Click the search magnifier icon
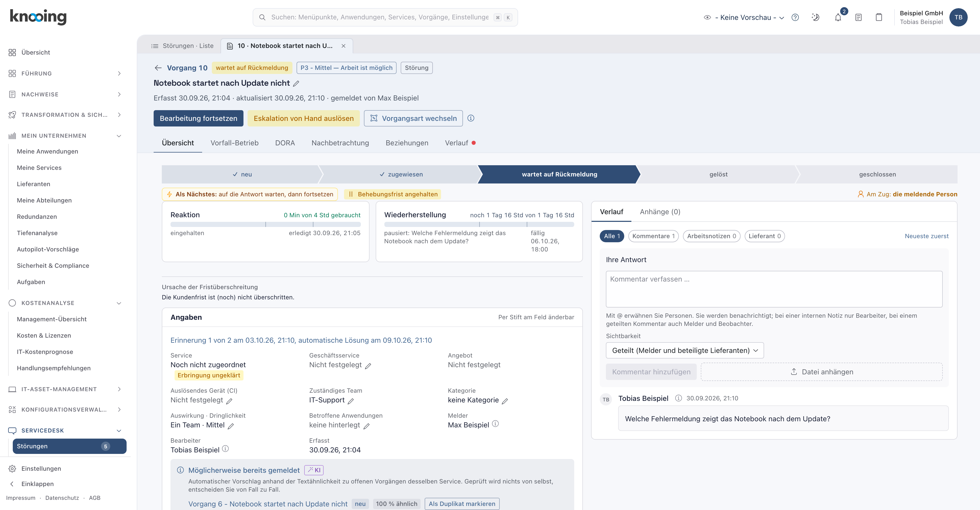The height and width of the screenshot is (510, 980). tap(262, 18)
